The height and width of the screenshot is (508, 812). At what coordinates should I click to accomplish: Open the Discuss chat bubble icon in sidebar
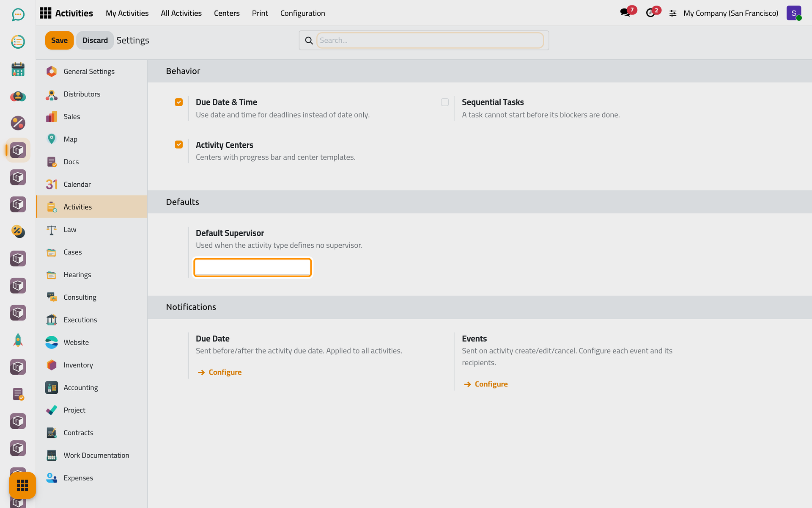coord(18,15)
